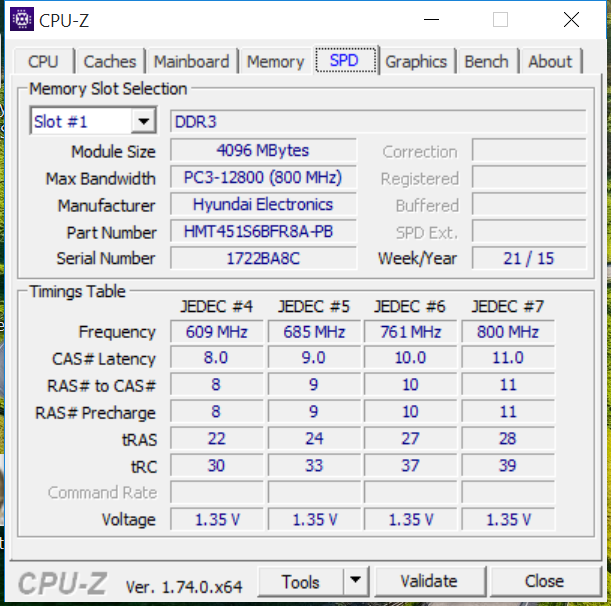Click the JEDEC #4 column header
Viewport: 611px width, 606px height.
[217, 306]
